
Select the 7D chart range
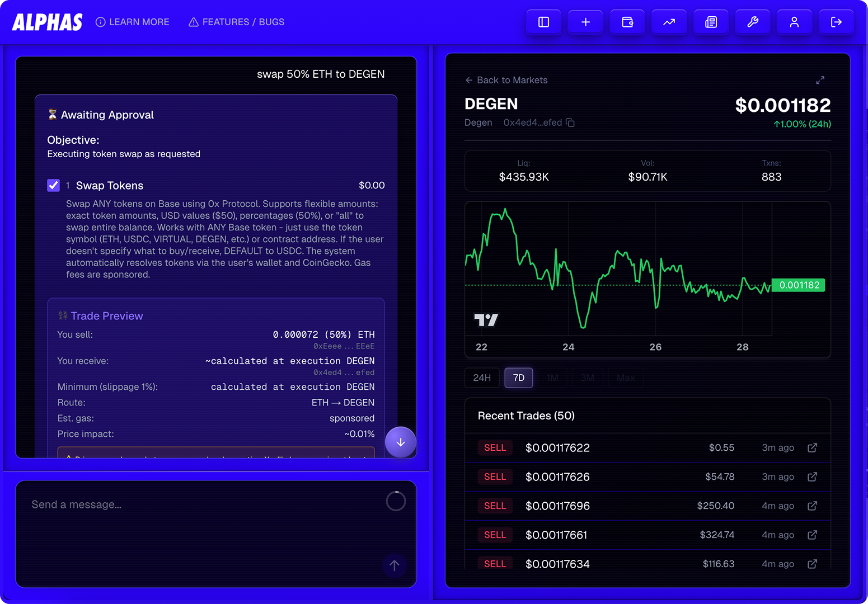pyautogui.click(x=519, y=377)
